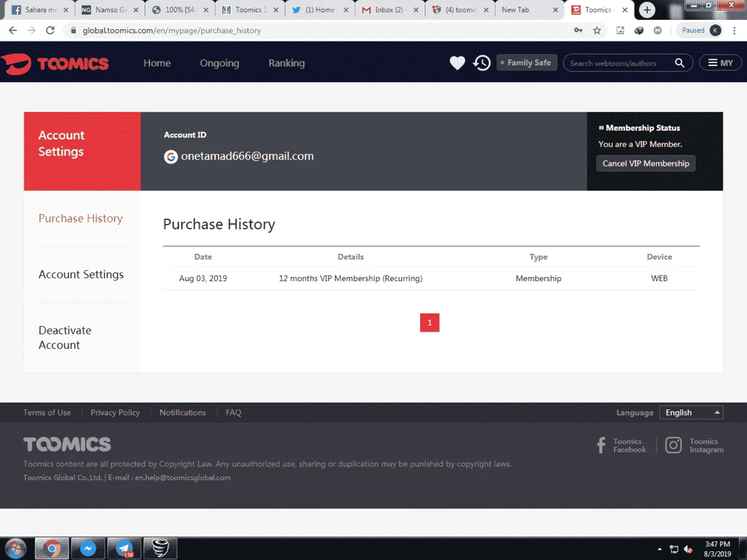The image size is (747, 560).
Task: Click the Google account icon
Action: [x=171, y=157]
